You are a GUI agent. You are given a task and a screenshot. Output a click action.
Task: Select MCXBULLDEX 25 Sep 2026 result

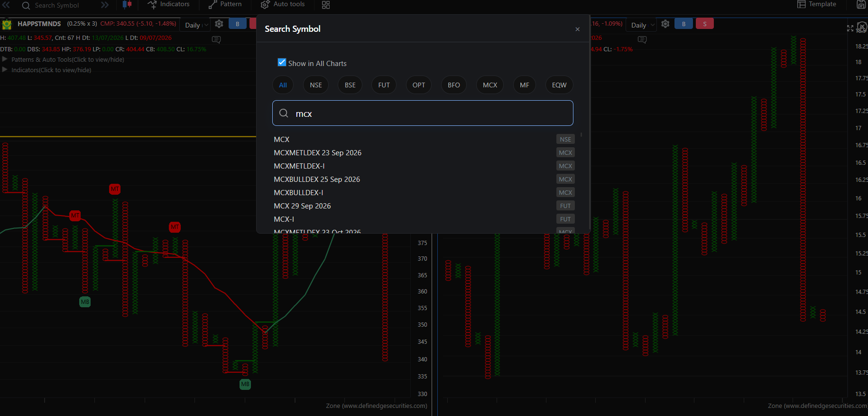424,179
